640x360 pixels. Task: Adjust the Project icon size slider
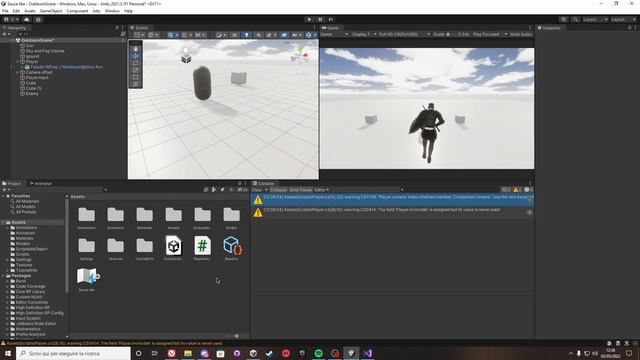click(x=236, y=336)
